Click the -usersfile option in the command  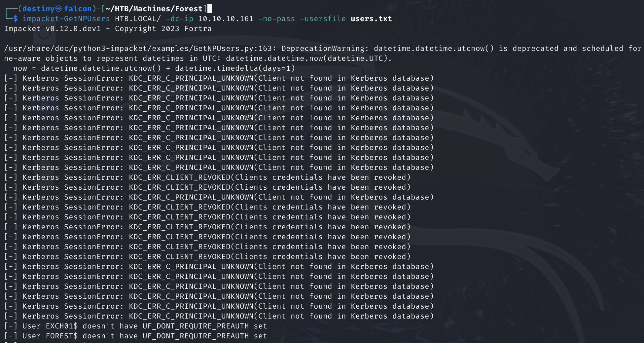point(323,19)
